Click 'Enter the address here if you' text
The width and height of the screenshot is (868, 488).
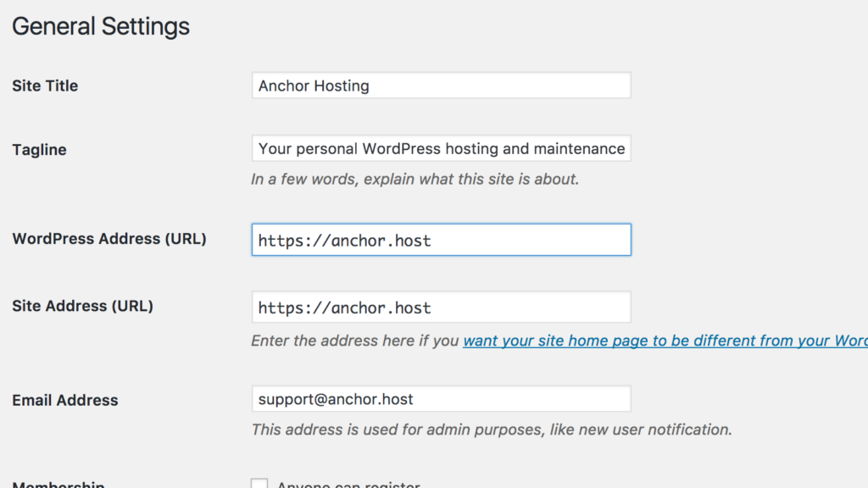(356, 341)
